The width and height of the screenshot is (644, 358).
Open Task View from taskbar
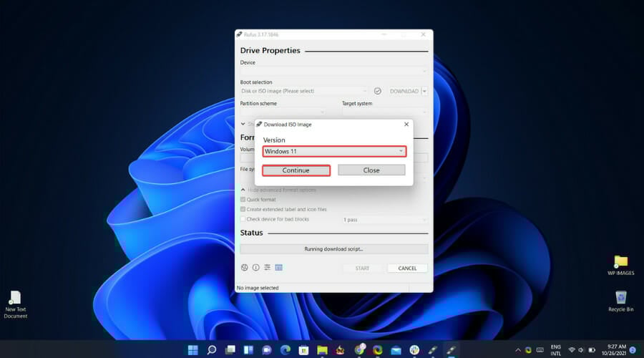coord(230,350)
